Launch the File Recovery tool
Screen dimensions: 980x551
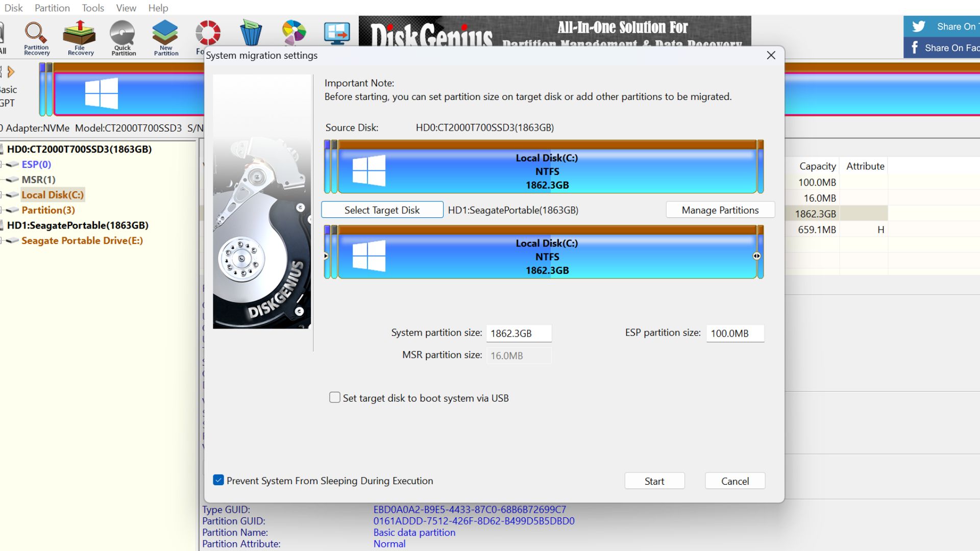coord(80,38)
